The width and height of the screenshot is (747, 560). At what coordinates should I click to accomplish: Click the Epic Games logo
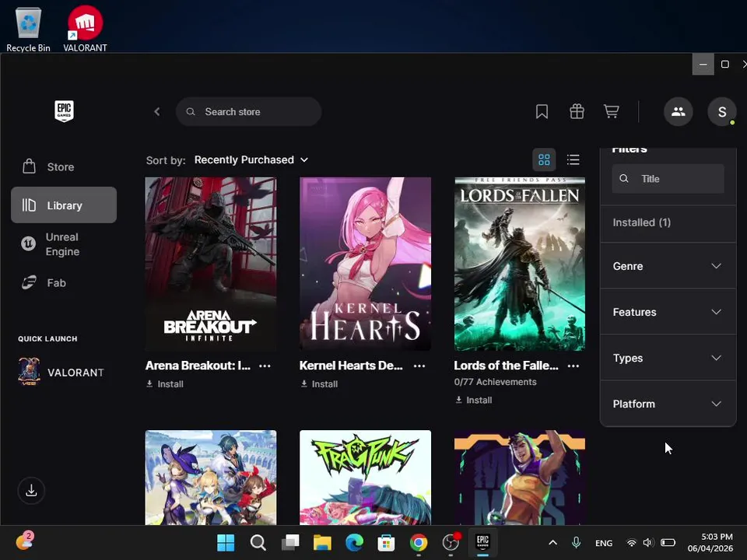64,111
